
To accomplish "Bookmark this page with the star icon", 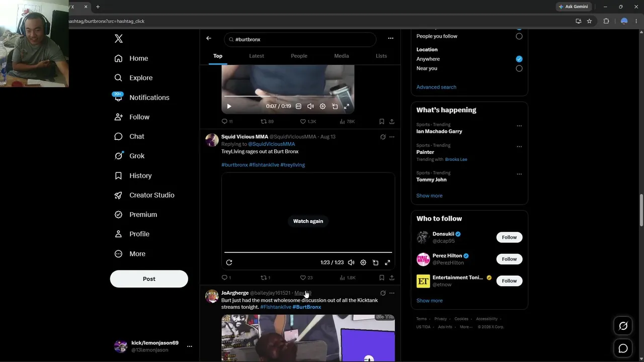I will [590, 21].
